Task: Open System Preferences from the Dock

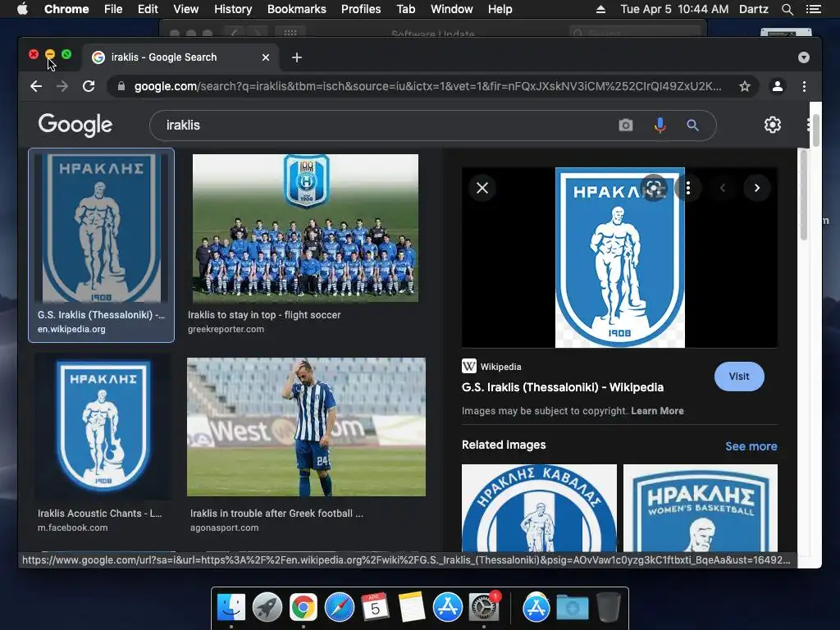Action: tap(484, 607)
